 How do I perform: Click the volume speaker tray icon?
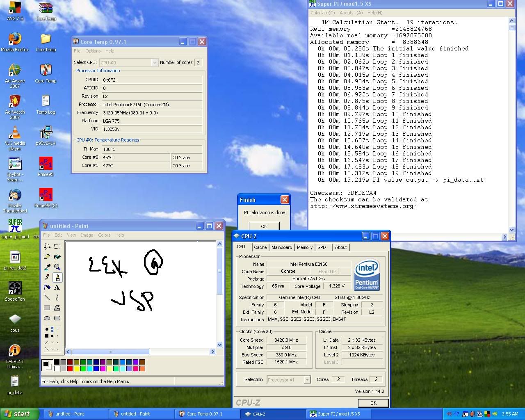pyautogui.click(x=472, y=414)
